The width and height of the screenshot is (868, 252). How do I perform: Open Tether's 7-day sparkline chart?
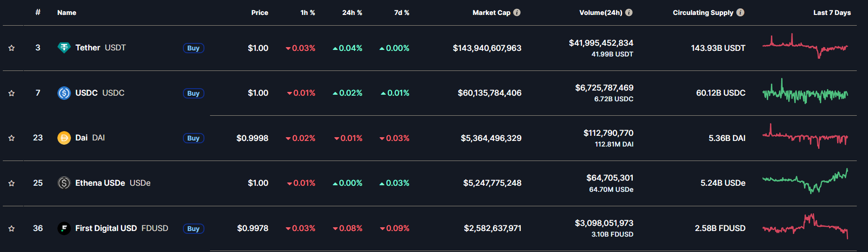click(x=805, y=46)
